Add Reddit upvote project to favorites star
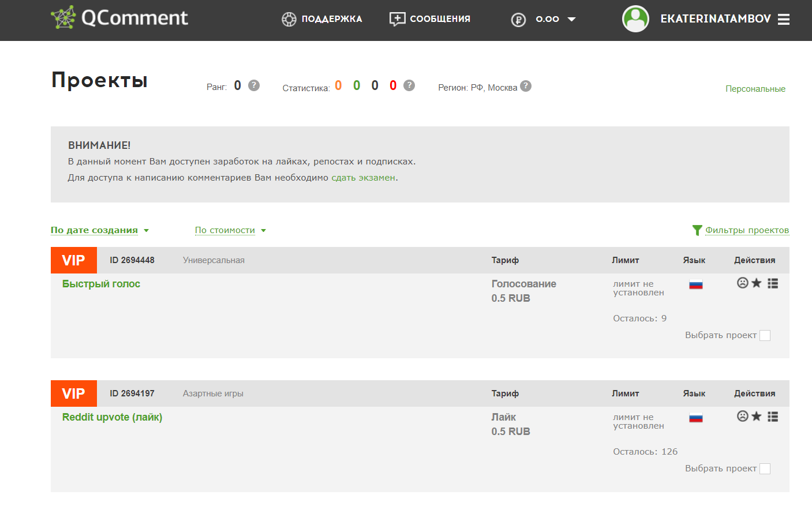This screenshot has width=812, height=506. click(757, 416)
